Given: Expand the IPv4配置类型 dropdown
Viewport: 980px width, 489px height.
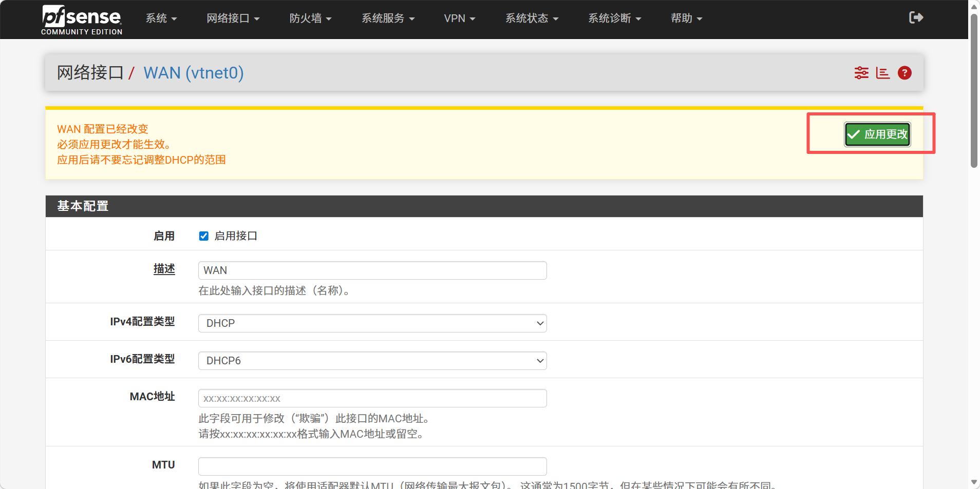Looking at the screenshot, I should (x=372, y=323).
